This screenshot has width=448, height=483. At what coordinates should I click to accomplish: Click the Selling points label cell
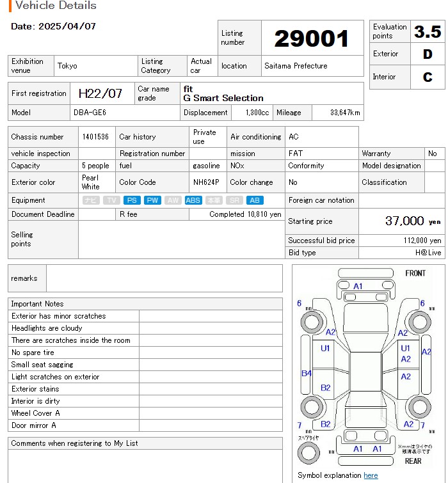point(43,239)
